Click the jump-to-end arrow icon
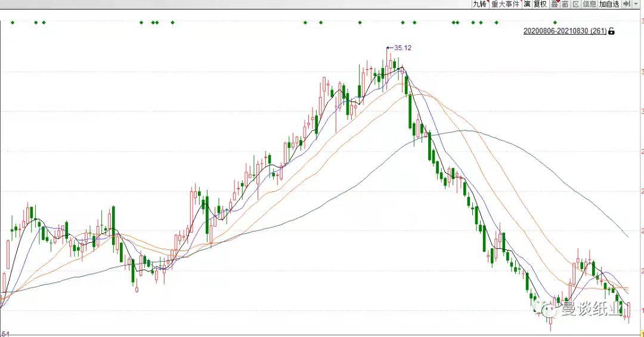Screen dimensions: 644x337 click(627, 4)
